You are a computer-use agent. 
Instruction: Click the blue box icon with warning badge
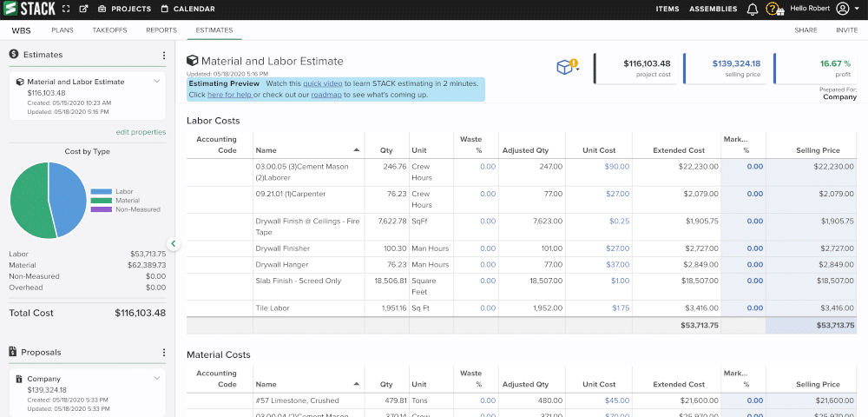(566, 67)
